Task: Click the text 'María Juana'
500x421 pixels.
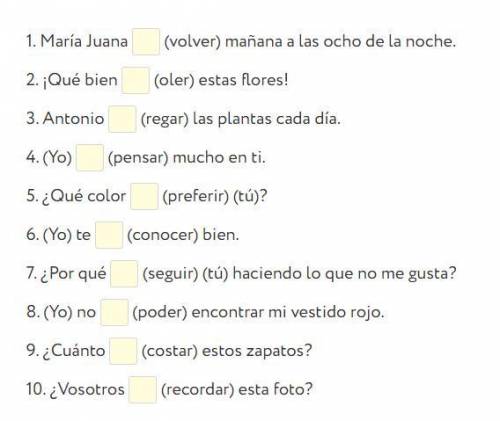Action: tap(84, 42)
